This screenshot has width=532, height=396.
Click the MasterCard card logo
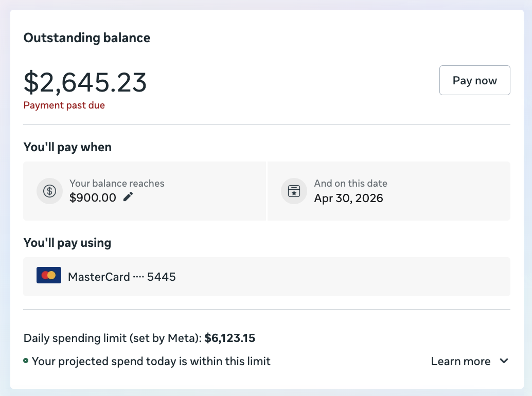(48, 275)
